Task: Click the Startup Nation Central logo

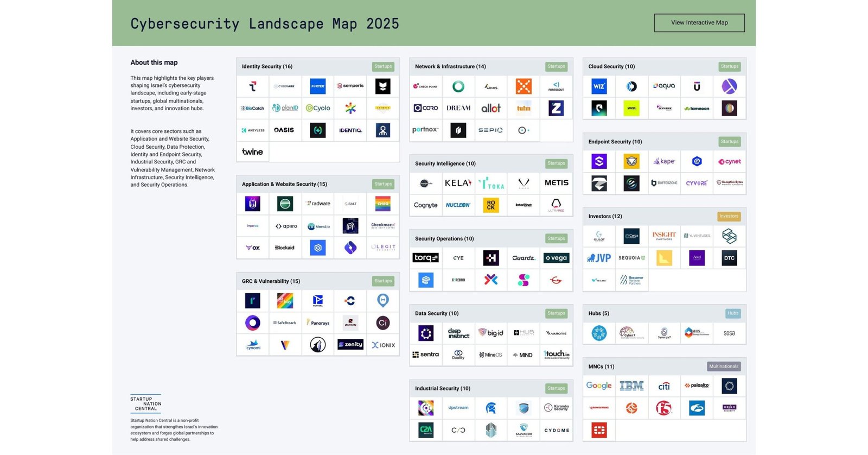Action: [x=146, y=403]
